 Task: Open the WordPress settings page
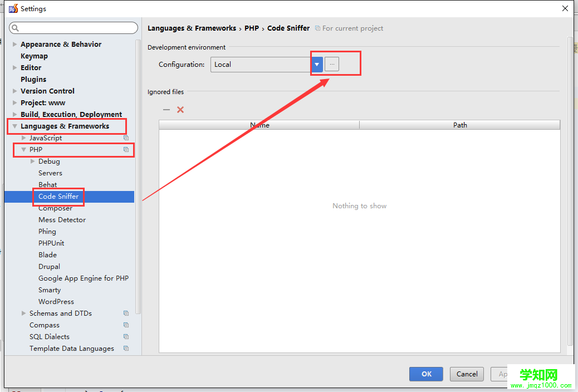[x=56, y=302]
